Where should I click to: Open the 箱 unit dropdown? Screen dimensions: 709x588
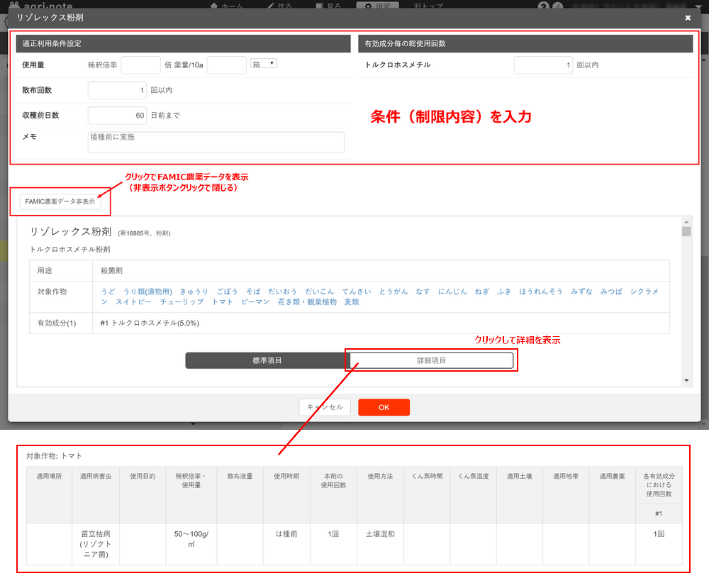click(x=264, y=64)
